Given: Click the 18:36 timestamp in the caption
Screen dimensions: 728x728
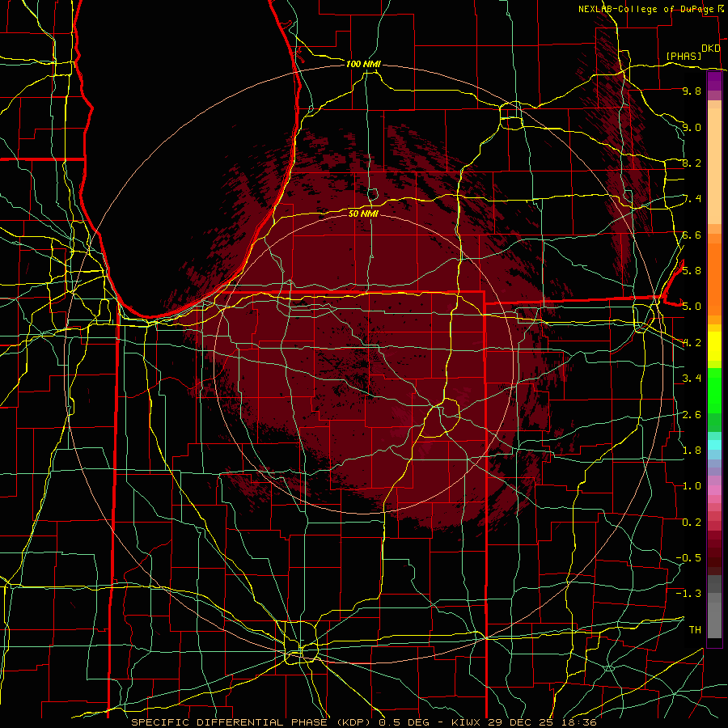Looking at the screenshot, I should pyautogui.click(x=580, y=722).
